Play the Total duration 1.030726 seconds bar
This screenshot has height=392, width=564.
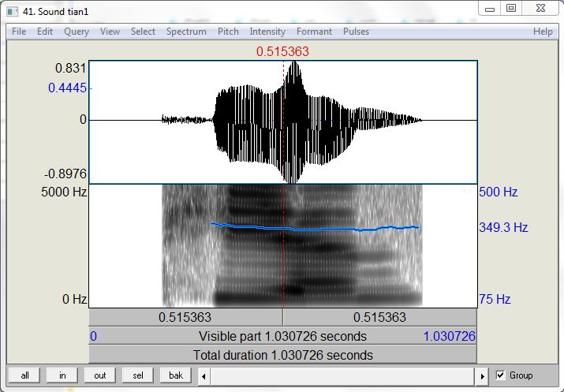point(282,355)
